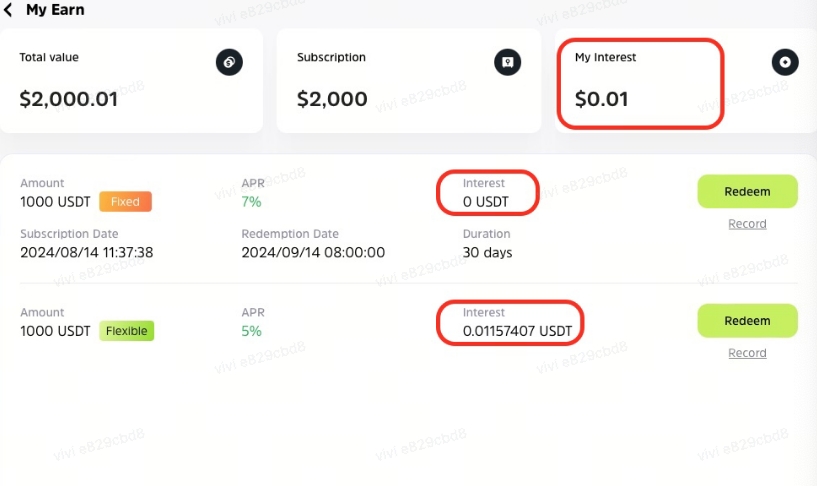The width and height of the screenshot is (817, 486).
Task: Click the coin icon in Total value card
Action: [x=229, y=63]
